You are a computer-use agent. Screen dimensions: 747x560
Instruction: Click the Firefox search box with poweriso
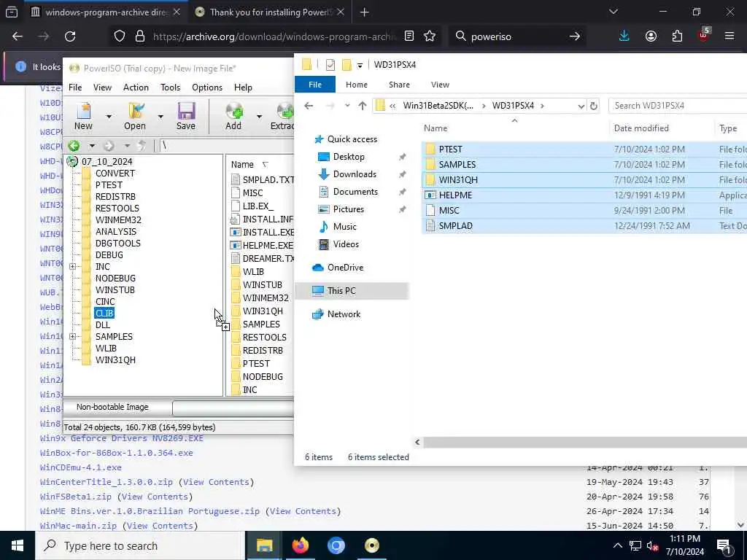coord(517,36)
